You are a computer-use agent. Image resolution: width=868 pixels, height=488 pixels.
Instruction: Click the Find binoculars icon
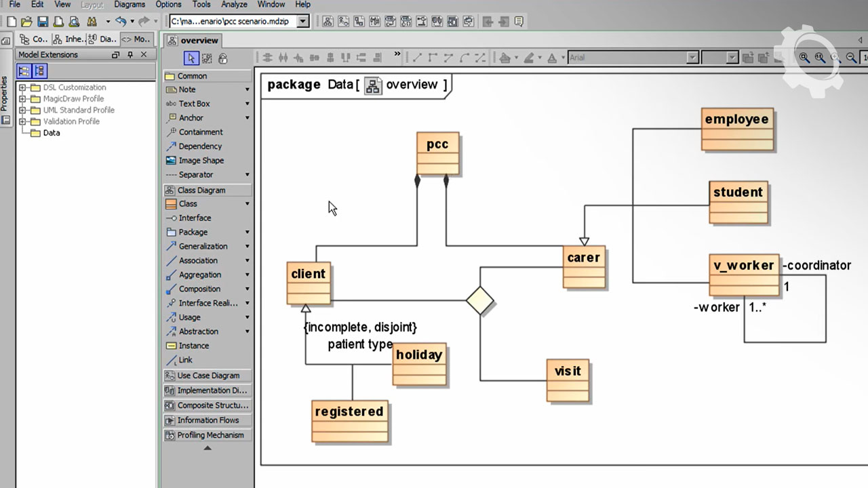tap(92, 22)
